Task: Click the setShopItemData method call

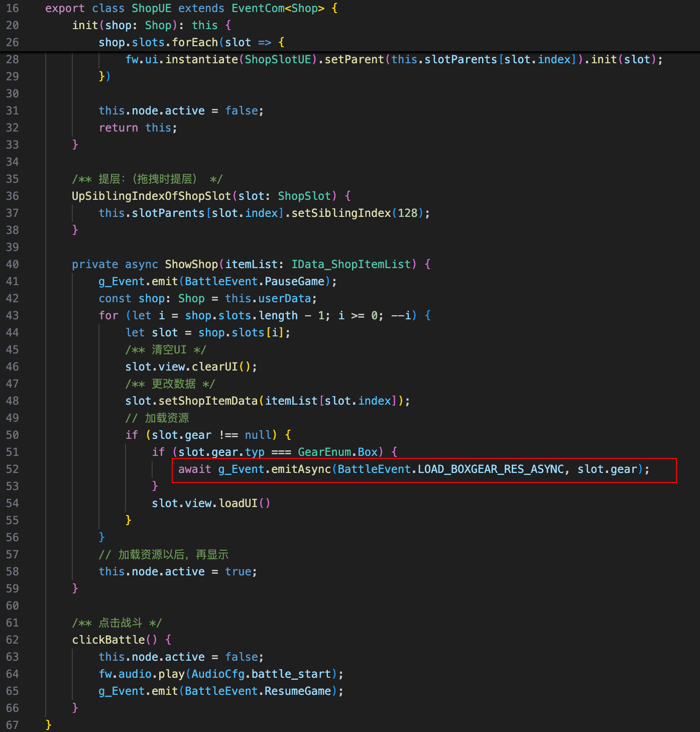Action: pos(208,401)
